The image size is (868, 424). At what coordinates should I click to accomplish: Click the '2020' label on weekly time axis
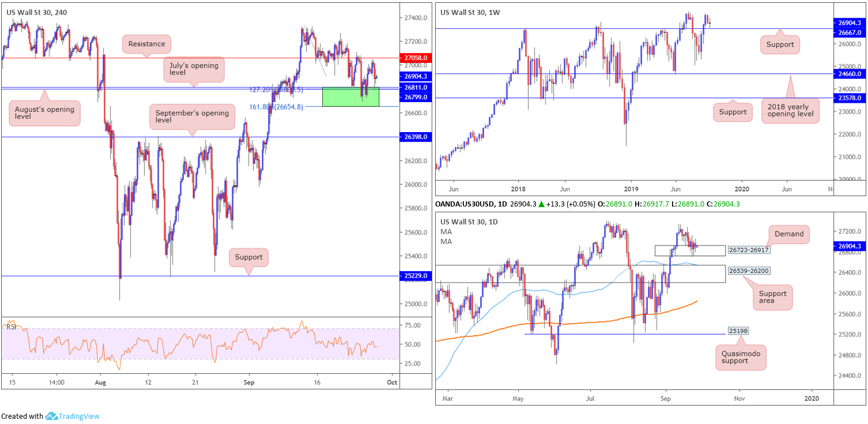coord(742,189)
